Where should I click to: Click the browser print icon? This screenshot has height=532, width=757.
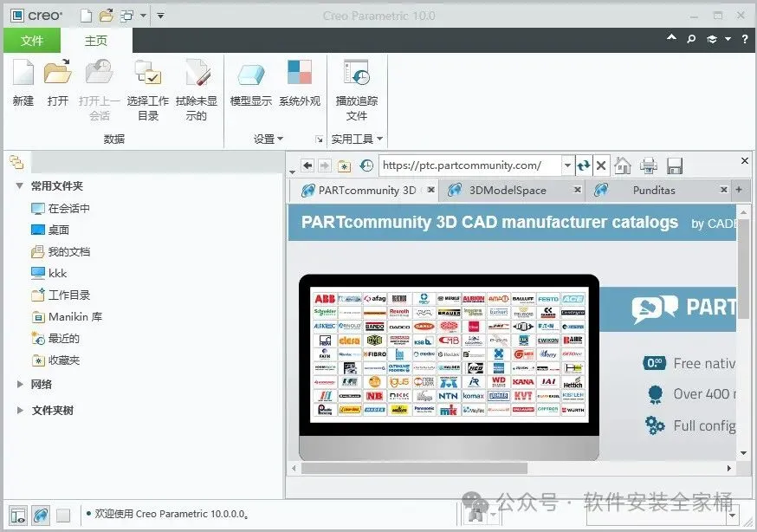click(x=649, y=165)
